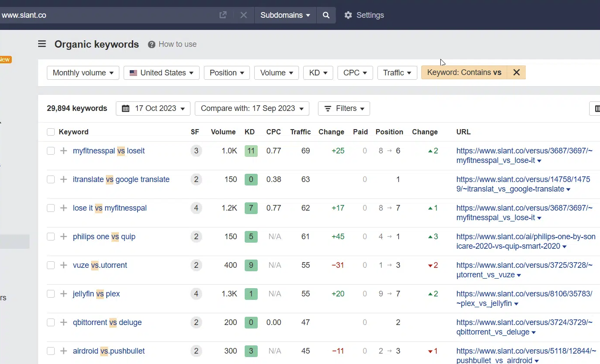Screen dimensions: 600x364
Task: Sort by Position column header
Action: (x=389, y=132)
